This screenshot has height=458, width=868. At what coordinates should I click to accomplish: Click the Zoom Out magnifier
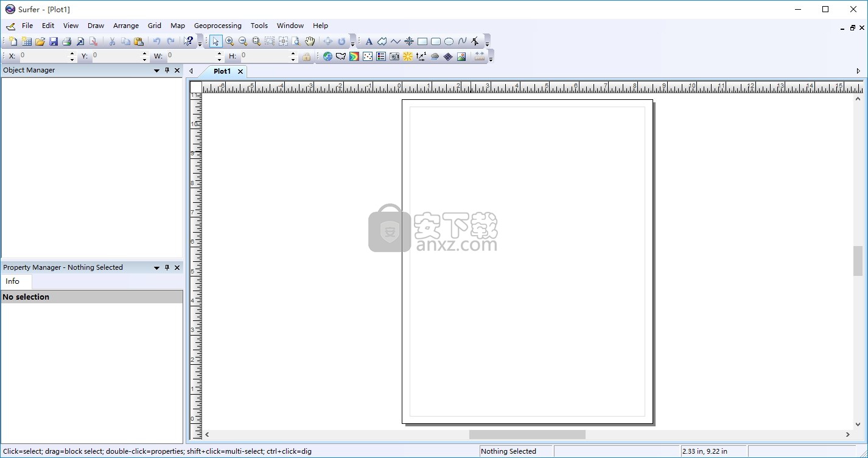[243, 41]
